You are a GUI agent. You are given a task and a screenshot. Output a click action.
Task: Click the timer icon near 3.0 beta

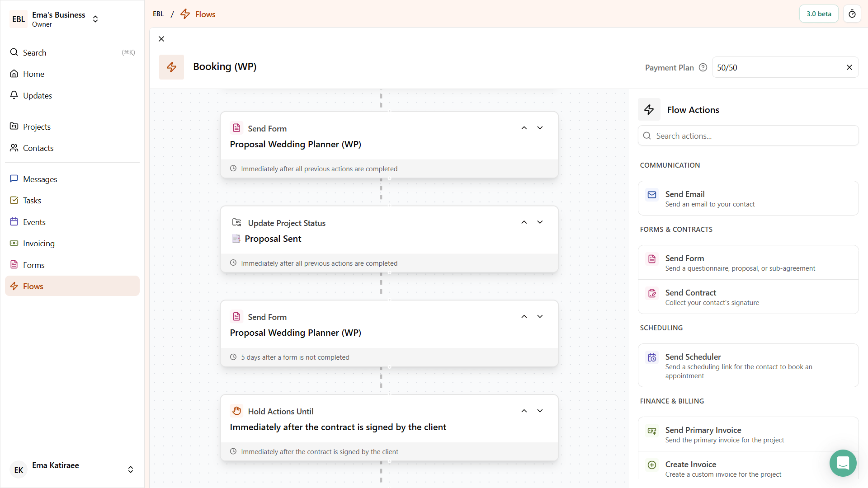[853, 14]
